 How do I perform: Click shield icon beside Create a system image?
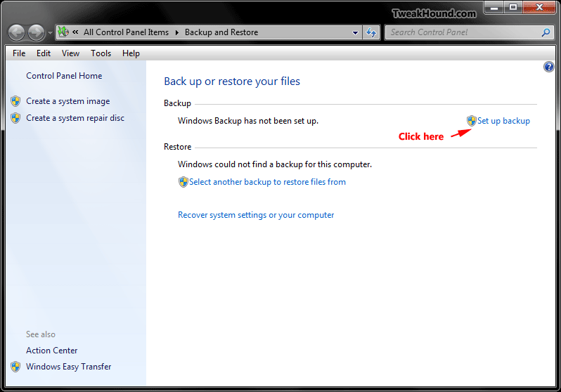[15, 101]
